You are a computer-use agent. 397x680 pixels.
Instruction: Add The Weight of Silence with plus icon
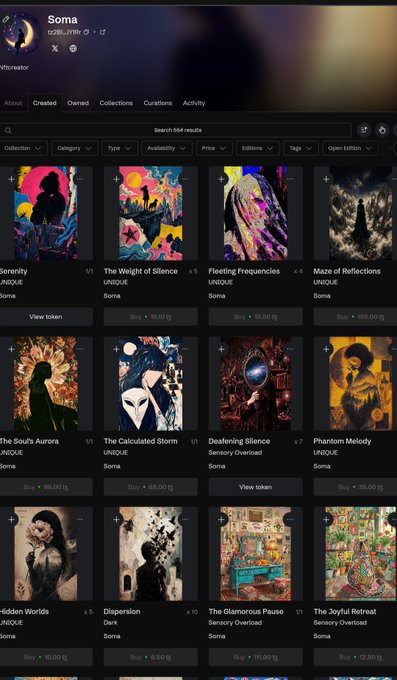pos(116,179)
